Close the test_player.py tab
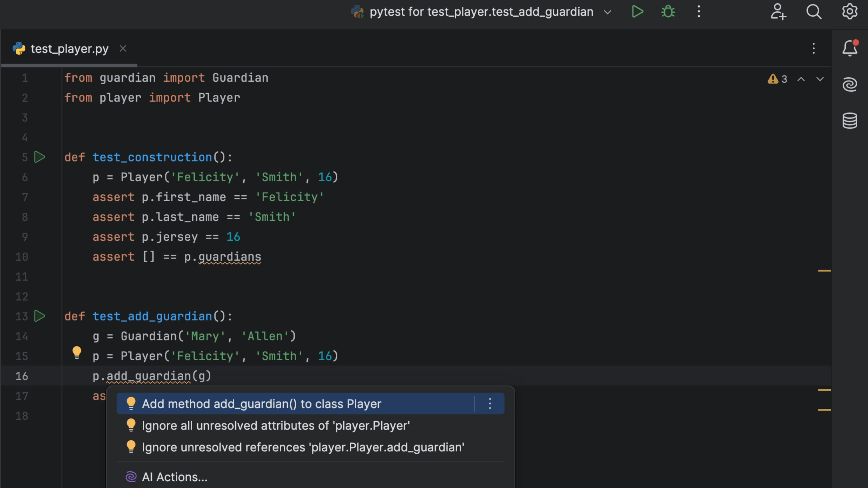Screen dimensions: 868x488 click(123, 49)
